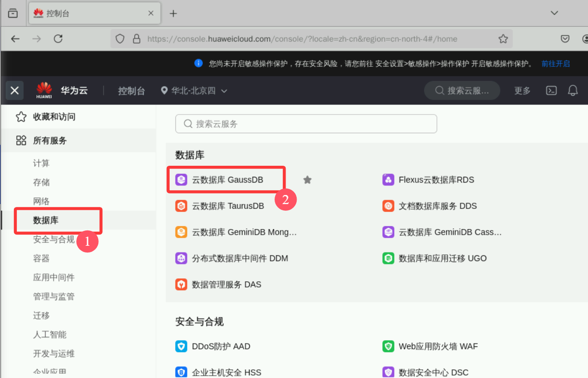Click the 文档数据库服务 DDS icon
The width and height of the screenshot is (588, 378).
(388, 206)
